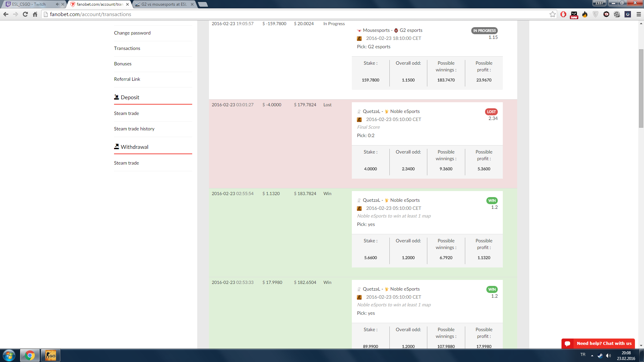
Task: Click the LOST status badge
Action: [491, 112]
